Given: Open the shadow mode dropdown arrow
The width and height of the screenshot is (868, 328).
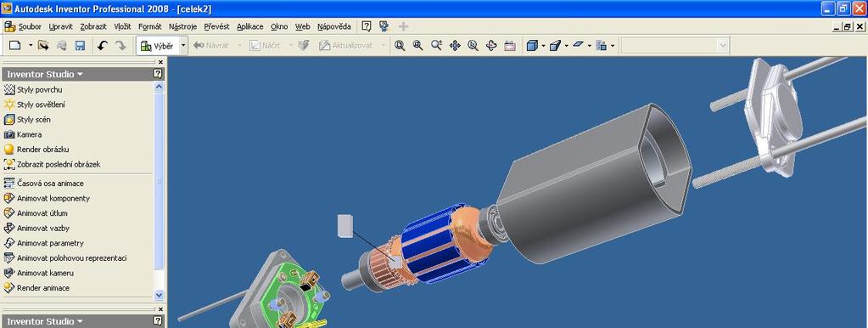Looking at the screenshot, I should 590,46.
